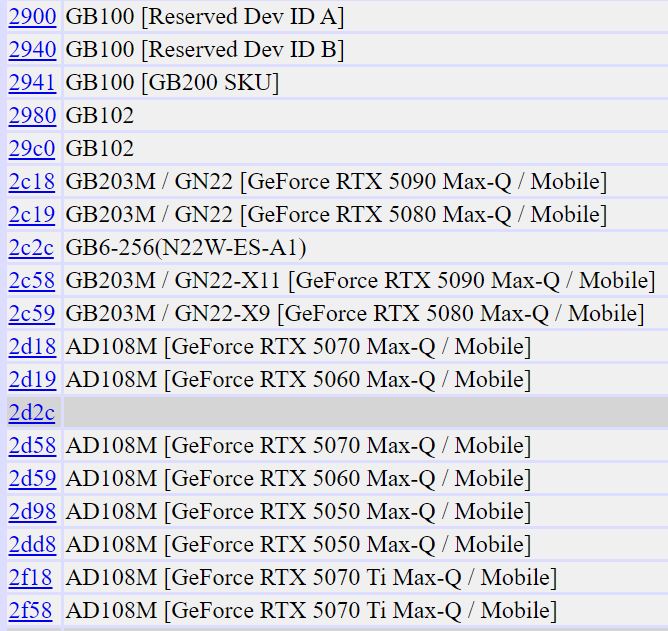Follow the 2980 GB102 link
This screenshot has height=631, width=668.
(x=32, y=116)
